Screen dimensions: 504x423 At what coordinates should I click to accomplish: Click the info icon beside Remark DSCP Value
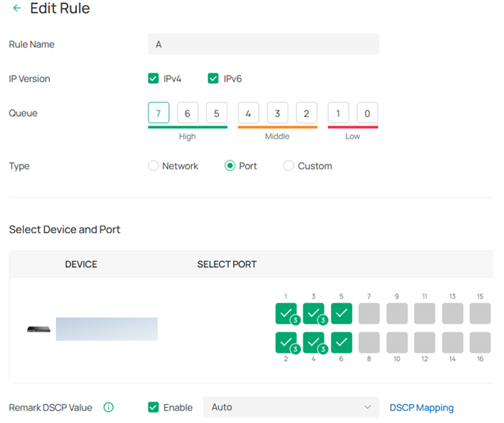pyautogui.click(x=108, y=407)
